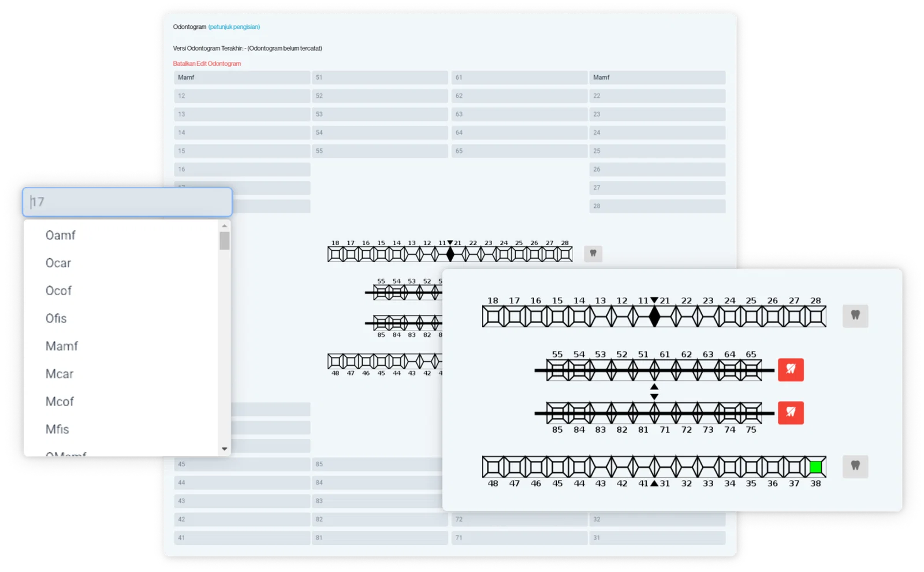Image resolution: width=924 pixels, height=572 pixels.
Task: Click the up triangle marker between 41 and 31
Action: pos(654,483)
